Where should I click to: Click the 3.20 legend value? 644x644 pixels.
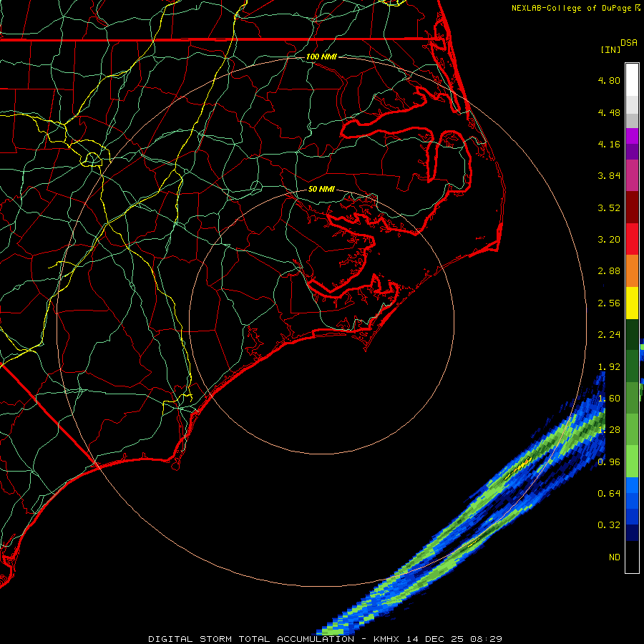(609, 240)
